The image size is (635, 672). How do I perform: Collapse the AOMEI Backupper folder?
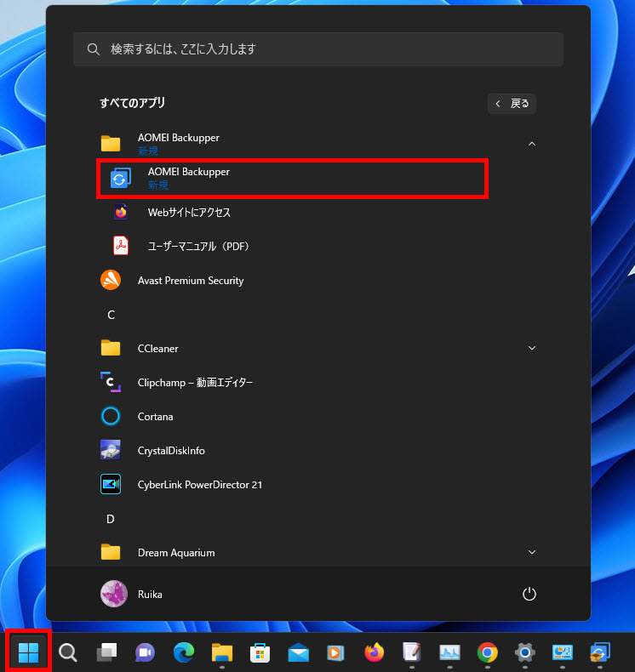tap(531, 144)
